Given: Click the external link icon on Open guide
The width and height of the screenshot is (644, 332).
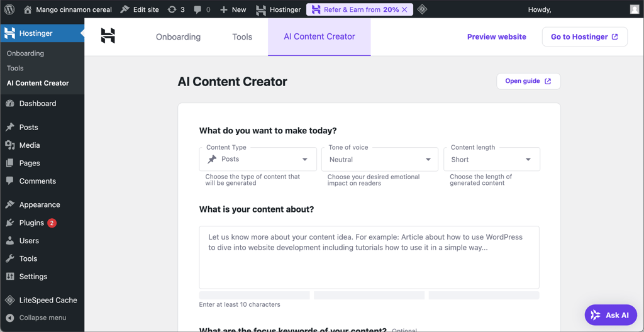Looking at the screenshot, I should tap(548, 81).
